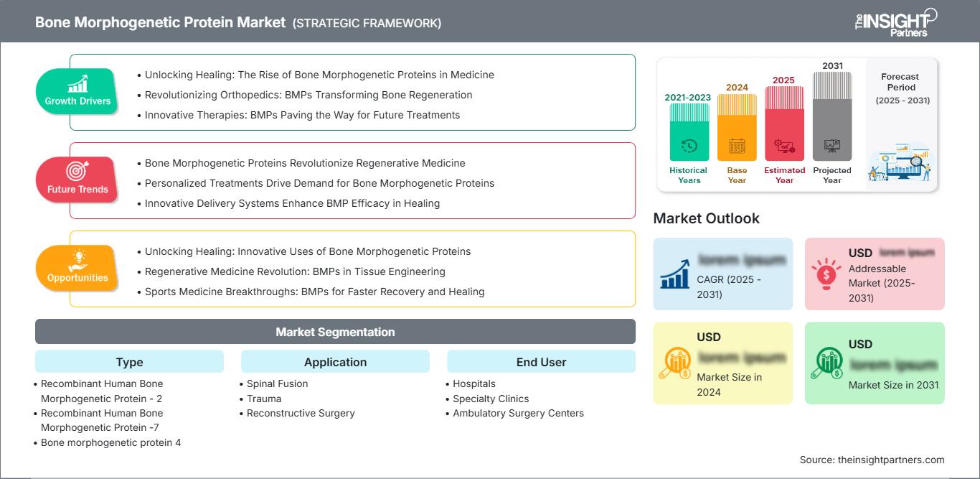Click the 2031 projected year bar
This screenshot has height=479, width=980.
(832, 116)
